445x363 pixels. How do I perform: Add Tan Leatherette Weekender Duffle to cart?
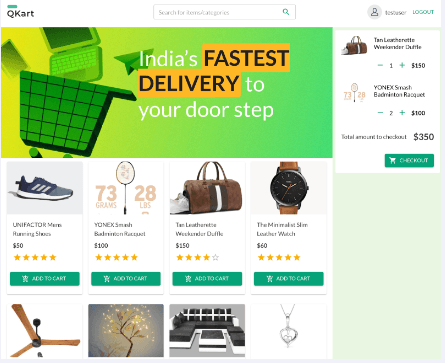207,279
